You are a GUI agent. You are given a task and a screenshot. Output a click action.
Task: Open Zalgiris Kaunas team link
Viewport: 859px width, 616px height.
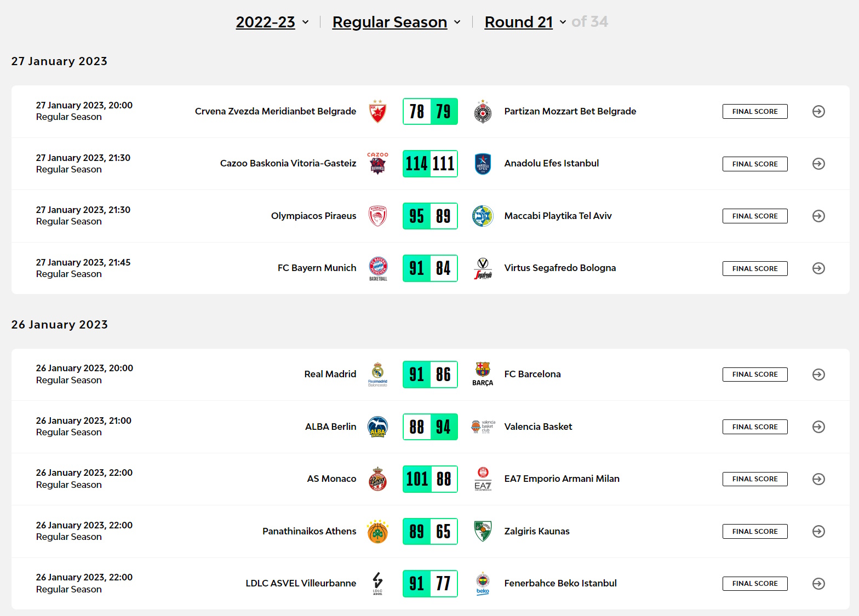[x=537, y=531]
